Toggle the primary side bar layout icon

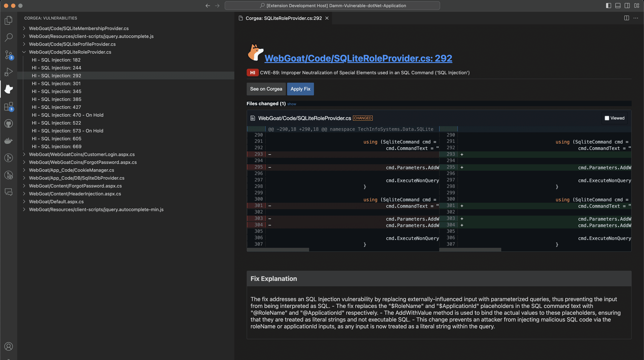[608, 6]
